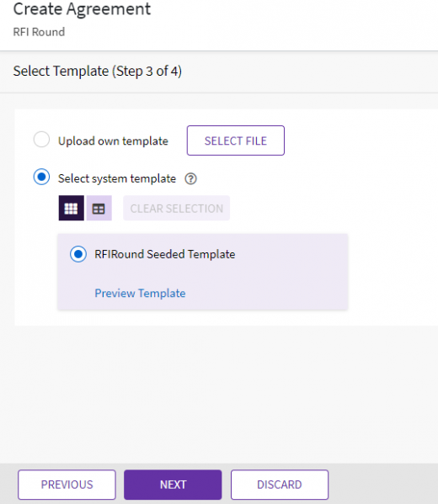Cancel the agreement with the DISCARD button
438x504 pixels.
280,485
